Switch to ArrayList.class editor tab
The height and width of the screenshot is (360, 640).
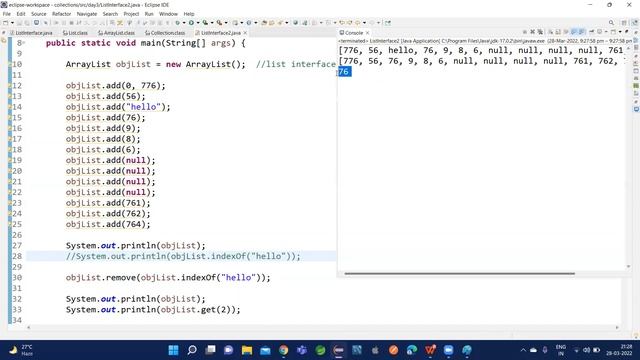click(116, 33)
